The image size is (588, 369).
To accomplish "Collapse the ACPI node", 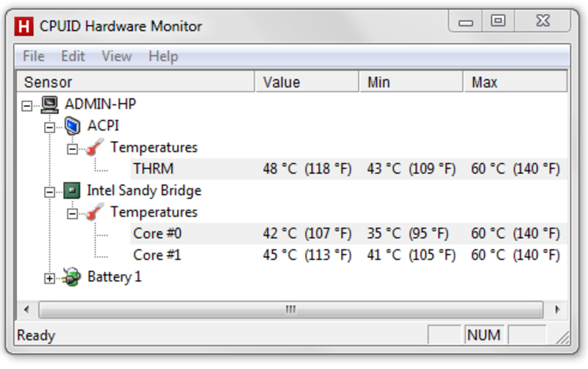I will 49,127.
